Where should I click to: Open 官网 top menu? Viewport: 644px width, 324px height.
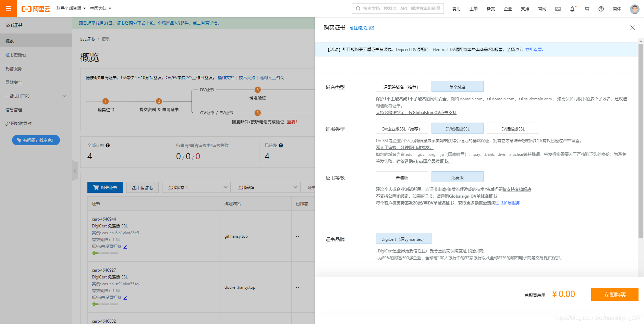pyautogui.click(x=542, y=9)
